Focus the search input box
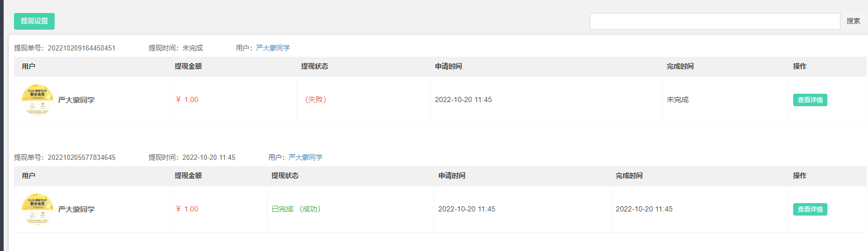868x251 pixels. pos(715,21)
